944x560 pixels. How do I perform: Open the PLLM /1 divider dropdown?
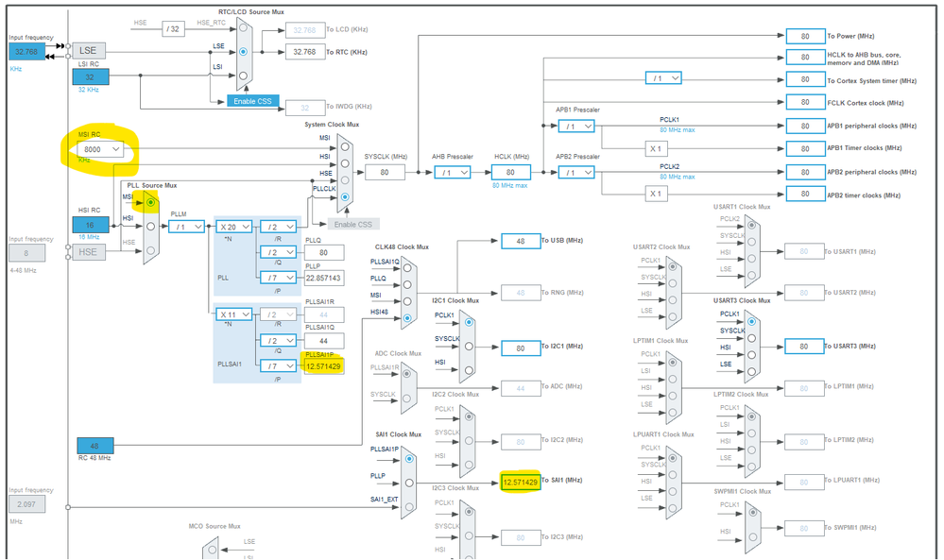[187, 227]
